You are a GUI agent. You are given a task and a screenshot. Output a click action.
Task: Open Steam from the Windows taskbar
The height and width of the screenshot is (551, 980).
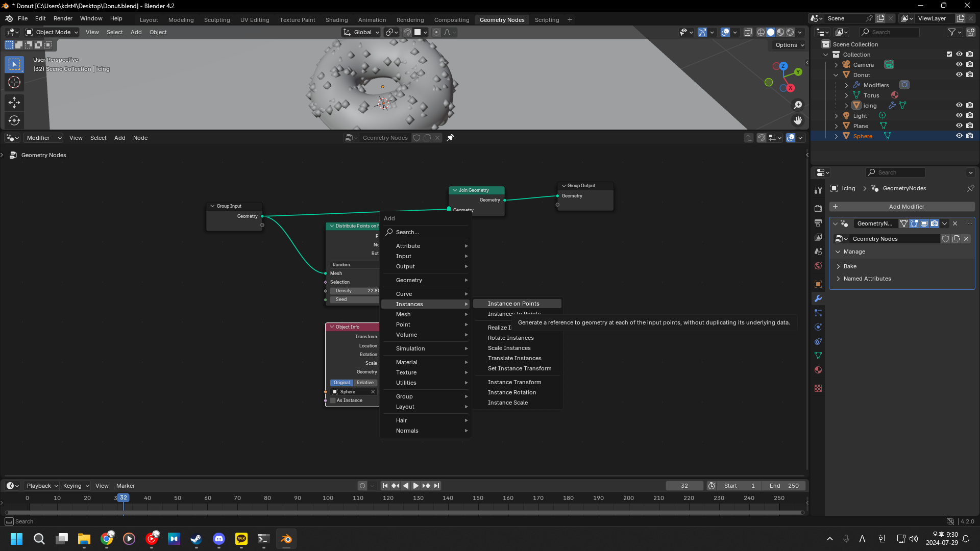197,539
